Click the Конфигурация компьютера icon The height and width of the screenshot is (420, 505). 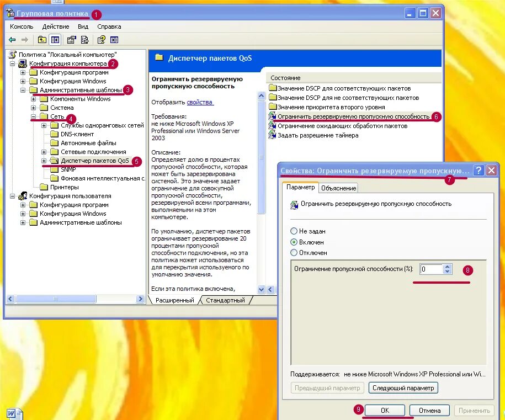(x=23, y=63)
